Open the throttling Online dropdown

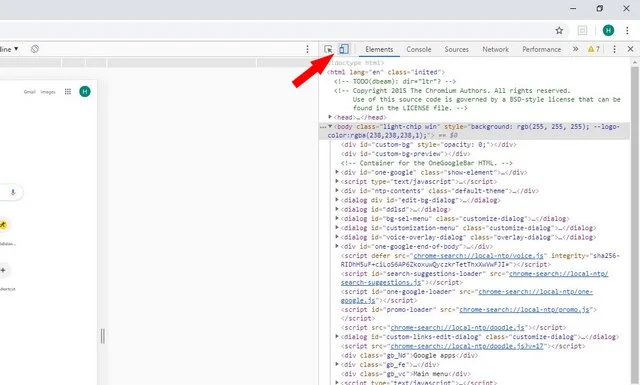(x=9, y=49)
